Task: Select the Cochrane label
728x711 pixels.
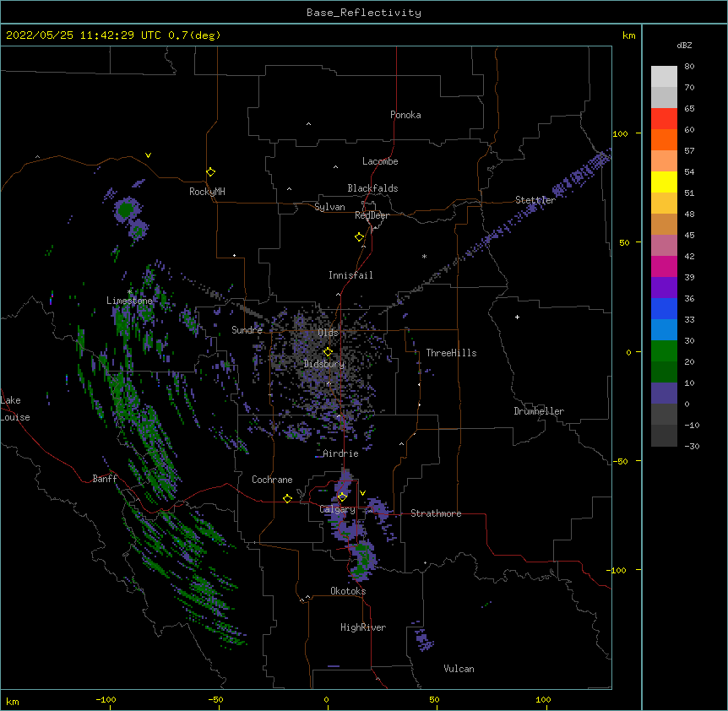Action: click(272, 480)
